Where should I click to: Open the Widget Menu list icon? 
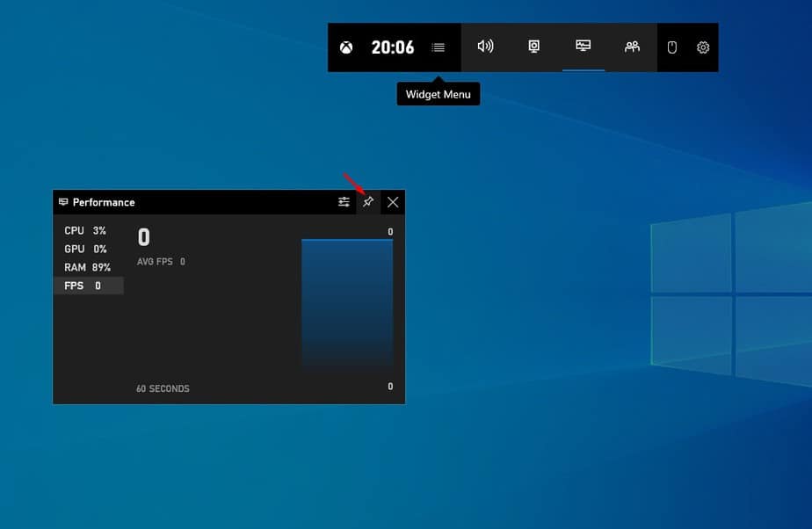[439, 47]
